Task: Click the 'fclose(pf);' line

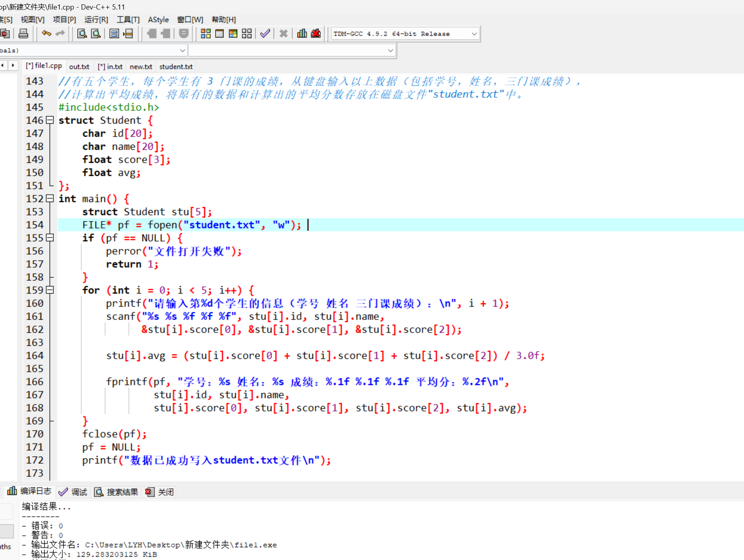Action: (x=114, y=434)
